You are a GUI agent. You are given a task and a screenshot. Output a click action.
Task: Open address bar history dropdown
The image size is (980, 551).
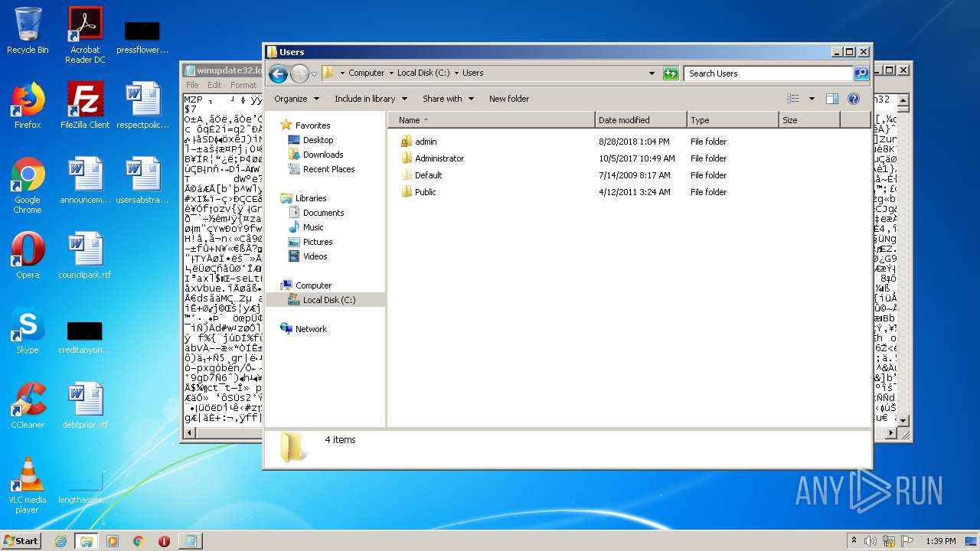point(652,73)
